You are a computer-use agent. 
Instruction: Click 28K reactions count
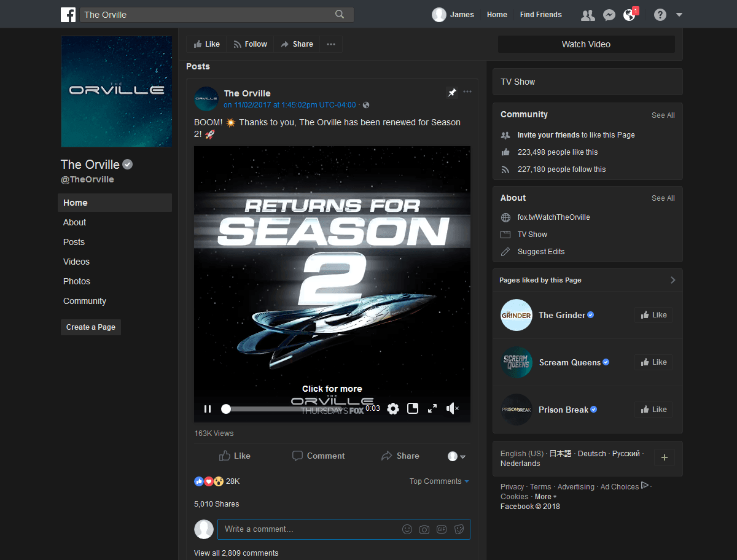coord(233,481)
